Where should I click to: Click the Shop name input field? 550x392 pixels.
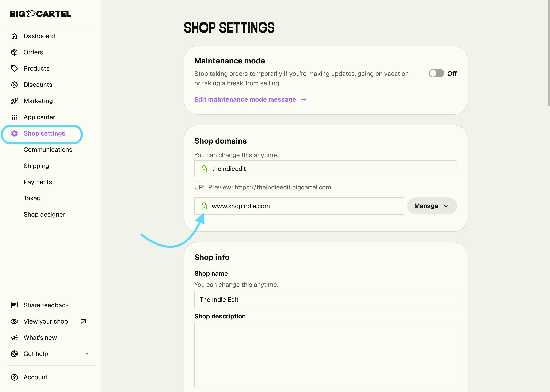tap(325, 299)
